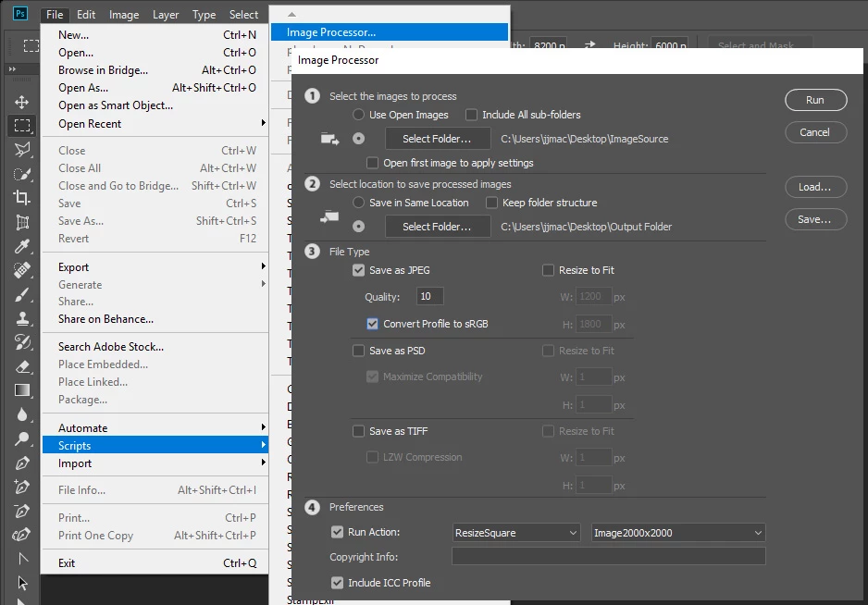The image size is (868, 605).
Task: Uncheck the Run Action checkbox
Action: 337,532
